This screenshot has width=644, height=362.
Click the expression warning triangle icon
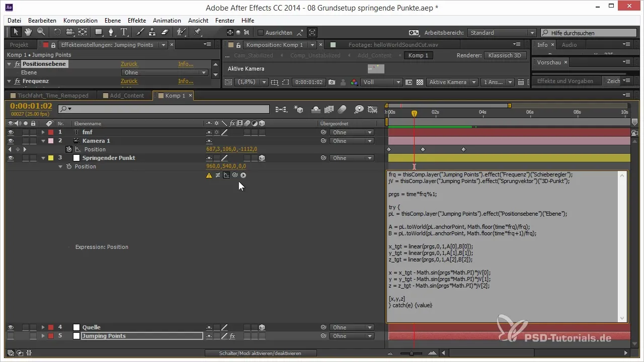click(x=209, y=175)
